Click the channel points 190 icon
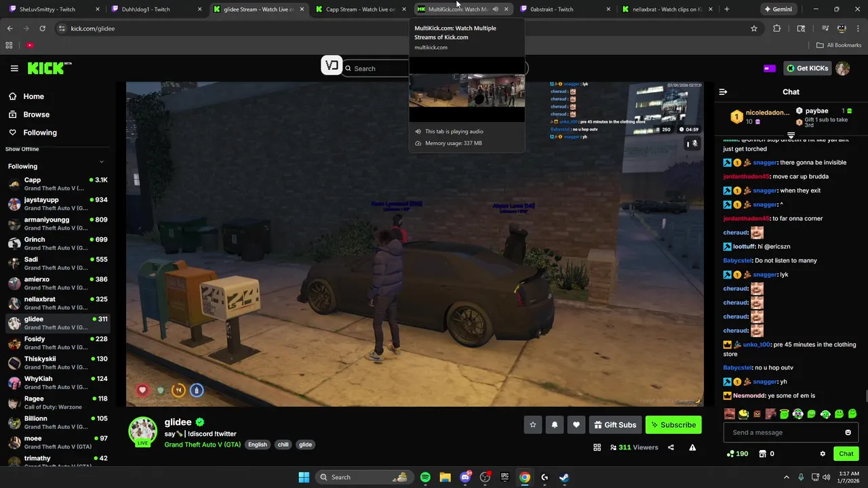 (x=737, y=454)
